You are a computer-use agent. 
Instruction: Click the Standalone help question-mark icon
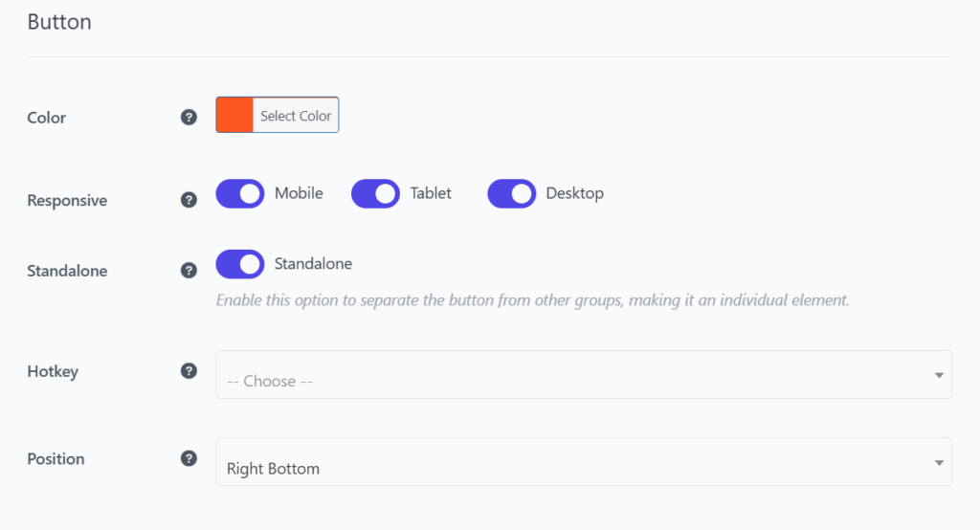pyautogui.click(x=189, y=271)
